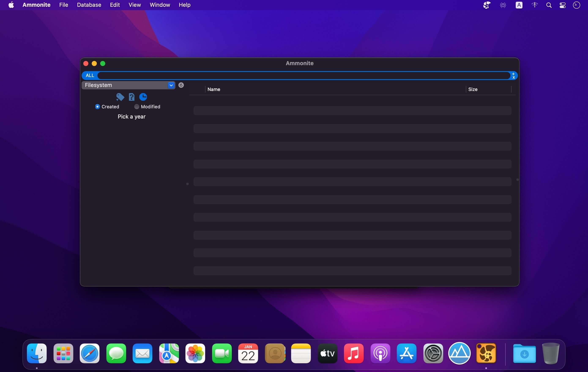
Task: Launch Music from the dock
Action: tap(354, 353)
